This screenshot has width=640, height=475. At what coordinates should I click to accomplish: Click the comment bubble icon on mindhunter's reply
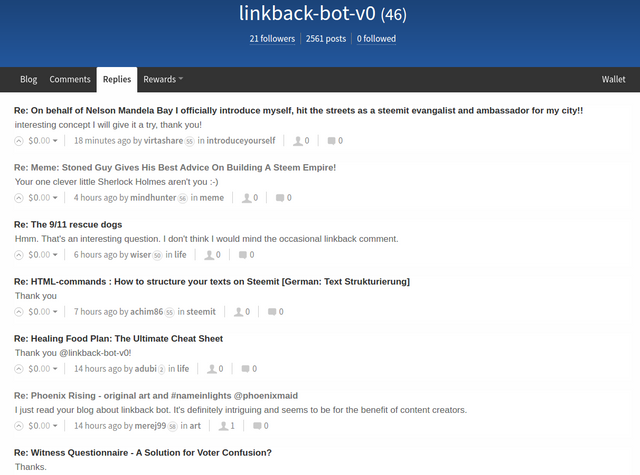(280, 198)
